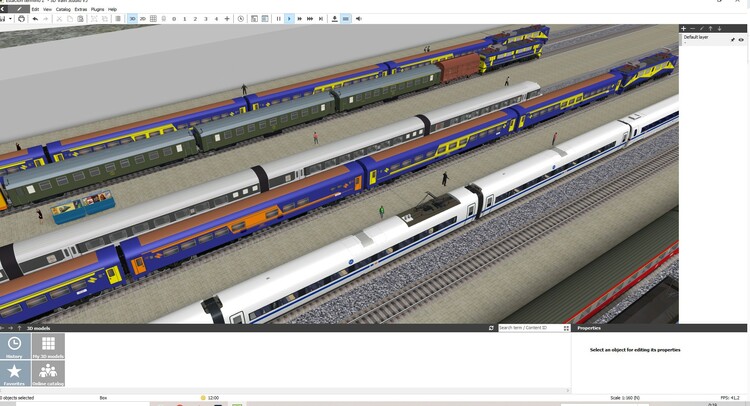Select camera position 4
This screenshot has height=406, width=750.
point(216,19)
